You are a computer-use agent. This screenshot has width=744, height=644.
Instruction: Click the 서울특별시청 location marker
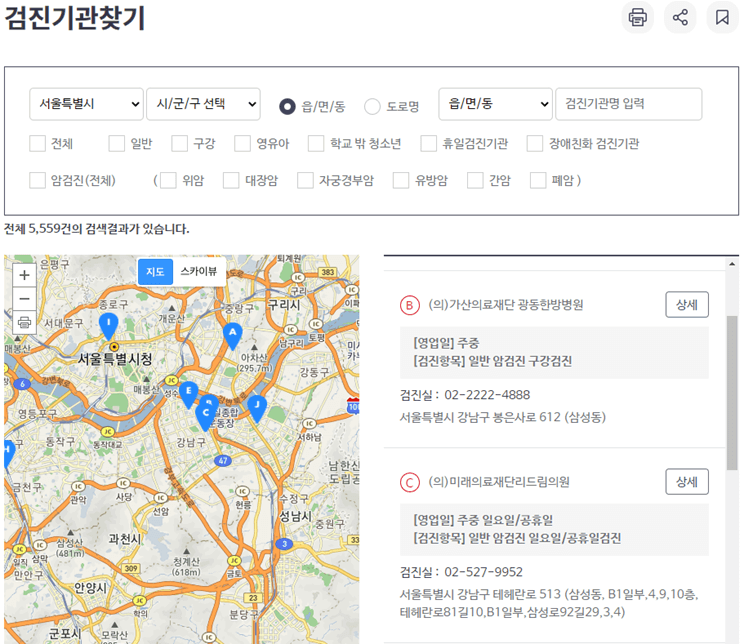point(114,347)
